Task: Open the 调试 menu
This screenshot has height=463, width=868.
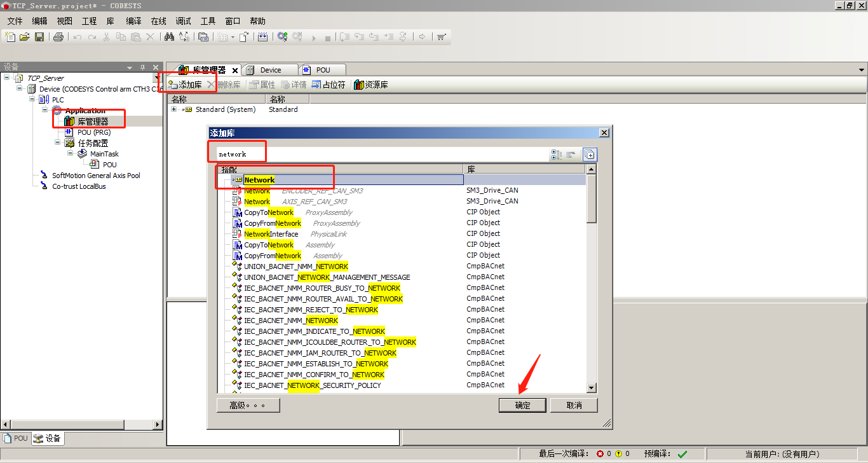Action: tap(183, 21)
